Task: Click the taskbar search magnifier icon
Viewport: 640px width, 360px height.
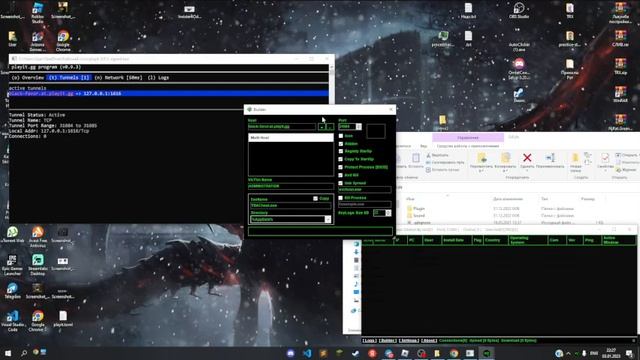Action: click(x=24, y=353)
